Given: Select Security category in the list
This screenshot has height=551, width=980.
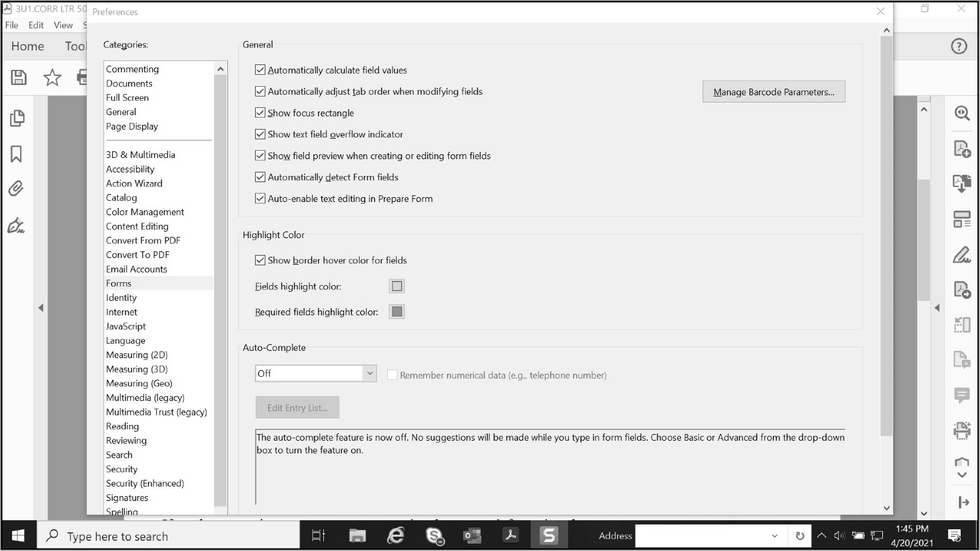Looking at the screenshot, I should [122, 469].
